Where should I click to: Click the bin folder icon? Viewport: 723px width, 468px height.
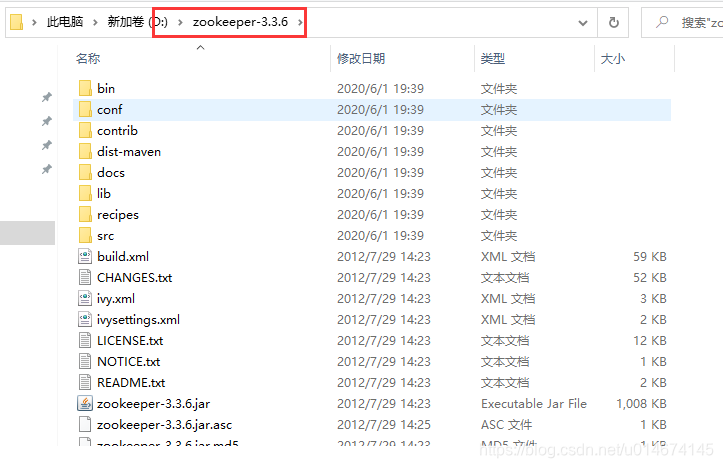click(85, 89)
